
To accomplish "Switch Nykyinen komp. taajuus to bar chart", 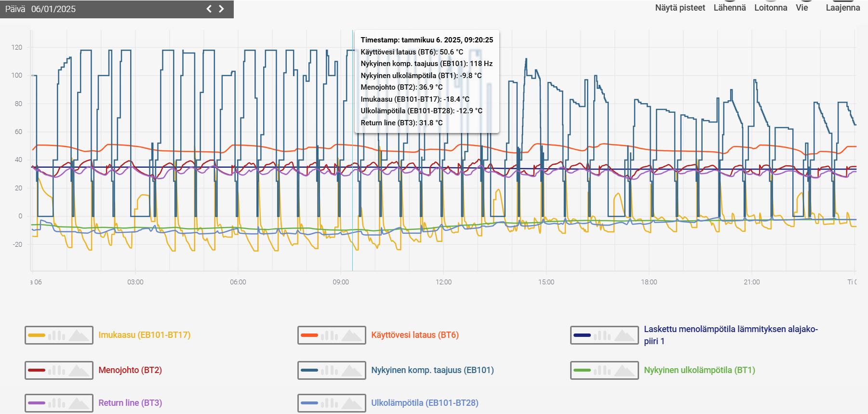I will click(x=330, y=370).
